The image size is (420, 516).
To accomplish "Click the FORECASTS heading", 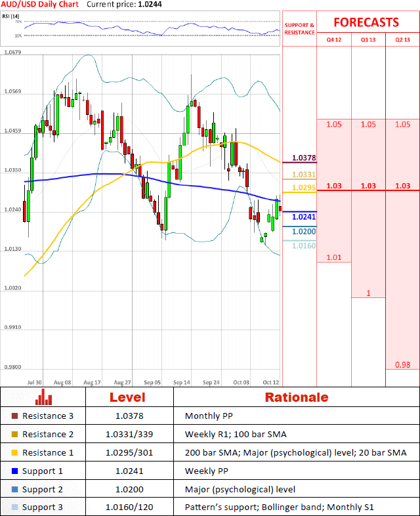I will pos(366,22).
